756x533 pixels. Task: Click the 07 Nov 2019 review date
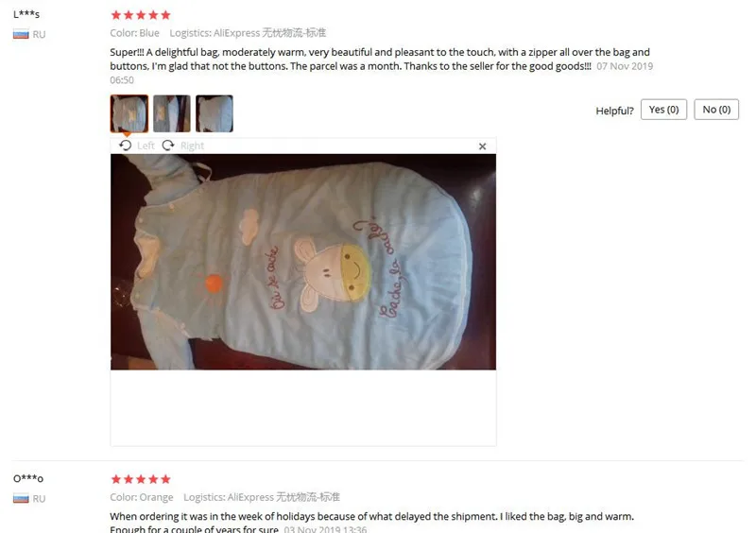(x=625, y=66)
